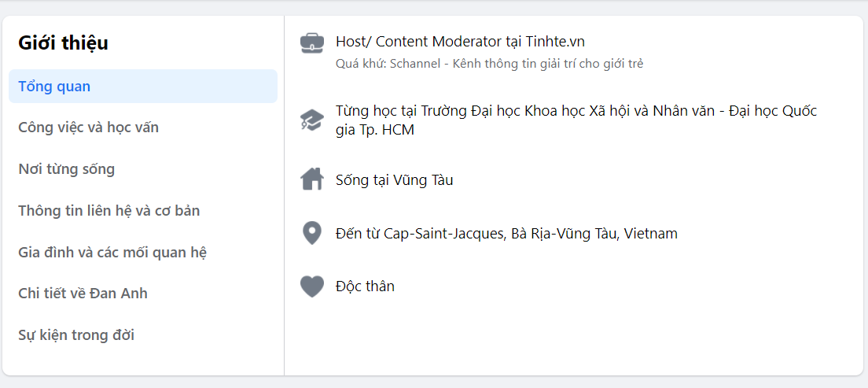868x388 pixels.
Task: Click the location pin hometown icon
Action: coord(312,234)
